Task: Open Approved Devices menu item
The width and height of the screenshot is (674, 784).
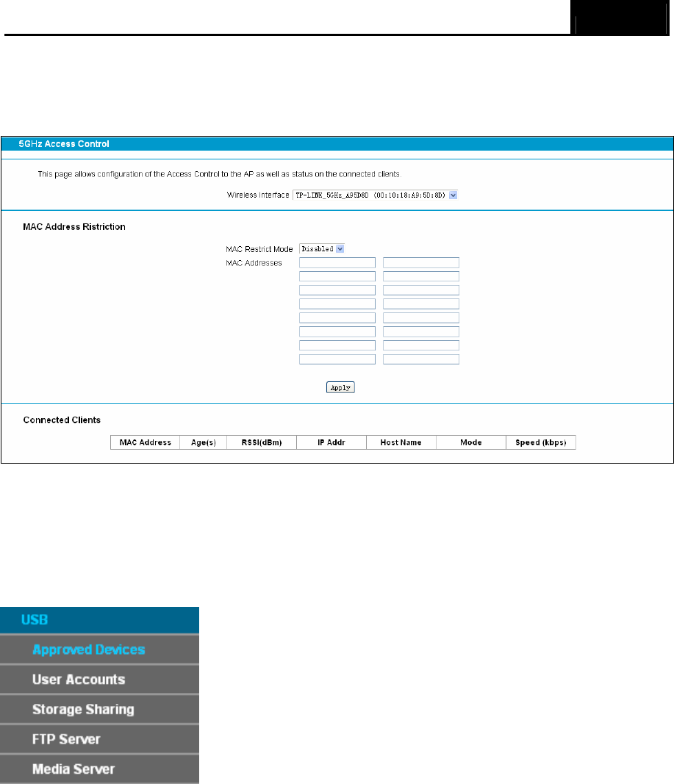Action: tap(99, 650)
